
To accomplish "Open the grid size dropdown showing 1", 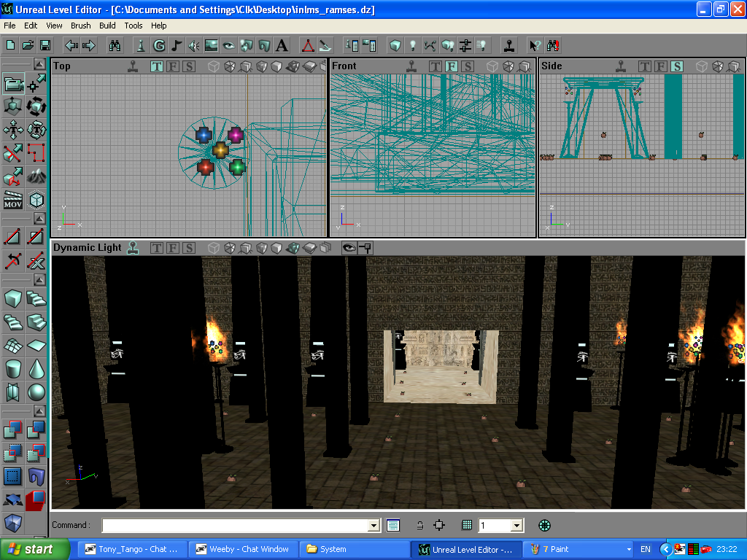I will (x=516, y=525).
